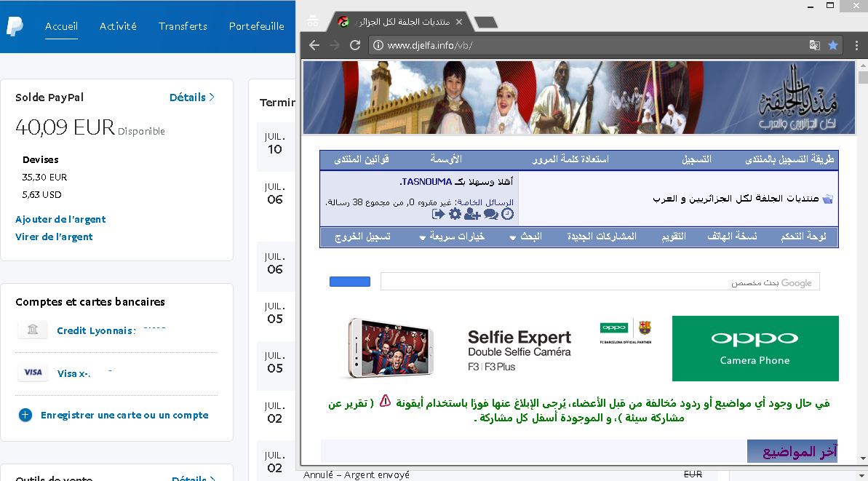
Task: Select the 5,63 USD currency balance
Action: click(41, 195)
